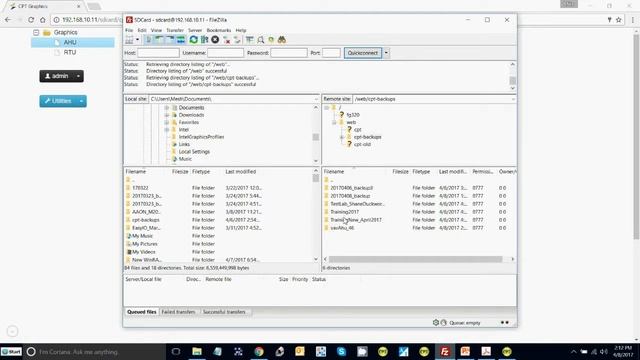Disconnect from the current server
Image resolution: width=640 pixels, height=360 pixels.
(227, 40)
